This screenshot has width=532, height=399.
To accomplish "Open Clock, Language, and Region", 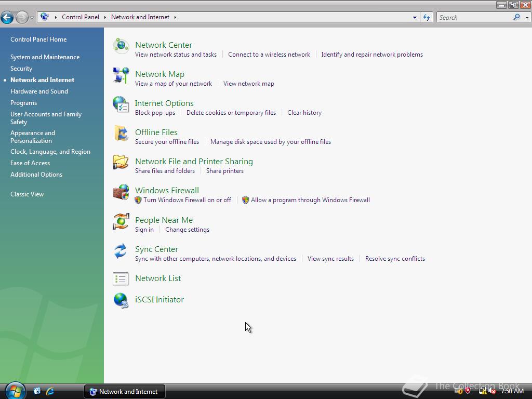I will pos(50,152).
